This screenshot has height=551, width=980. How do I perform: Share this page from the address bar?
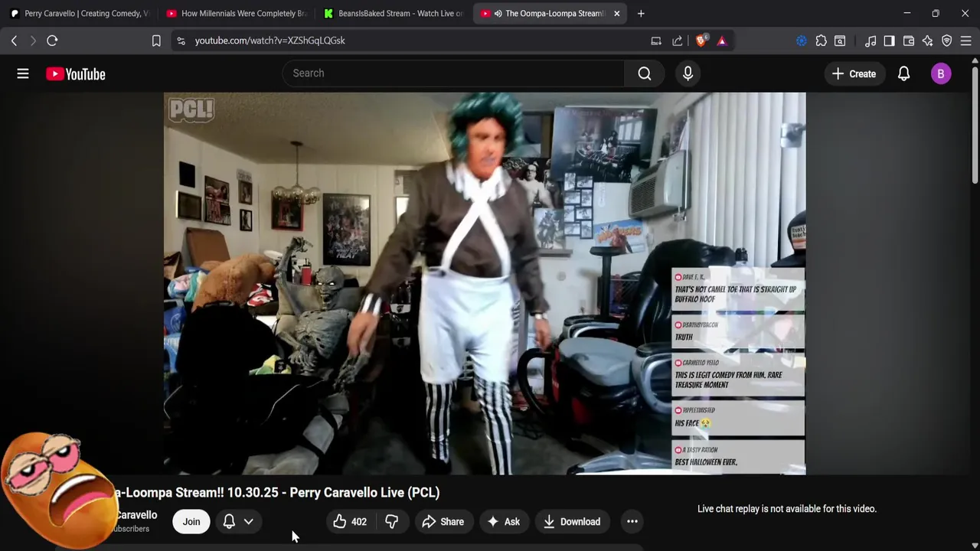678,41
